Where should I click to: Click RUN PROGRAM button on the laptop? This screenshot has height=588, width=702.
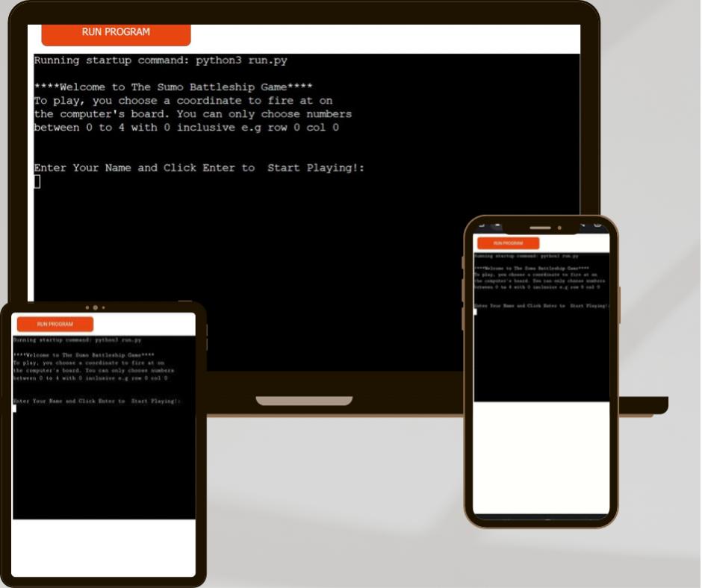click(x=116, y=34)
